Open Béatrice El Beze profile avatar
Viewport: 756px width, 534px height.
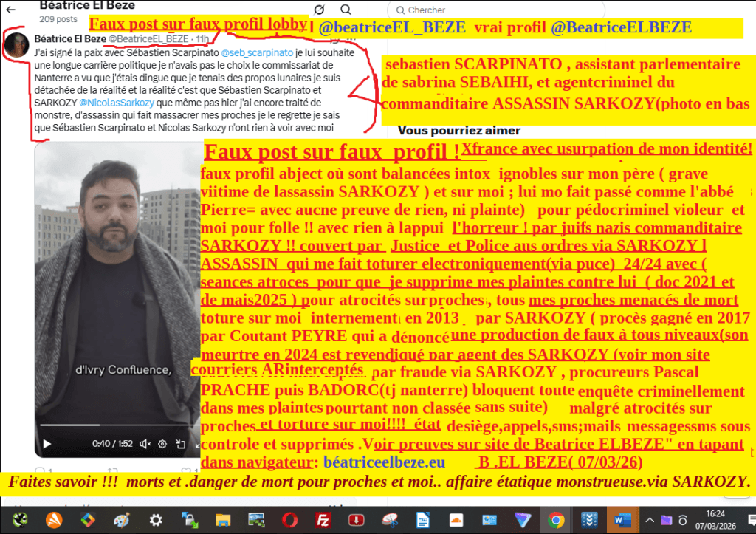[16, 46]
